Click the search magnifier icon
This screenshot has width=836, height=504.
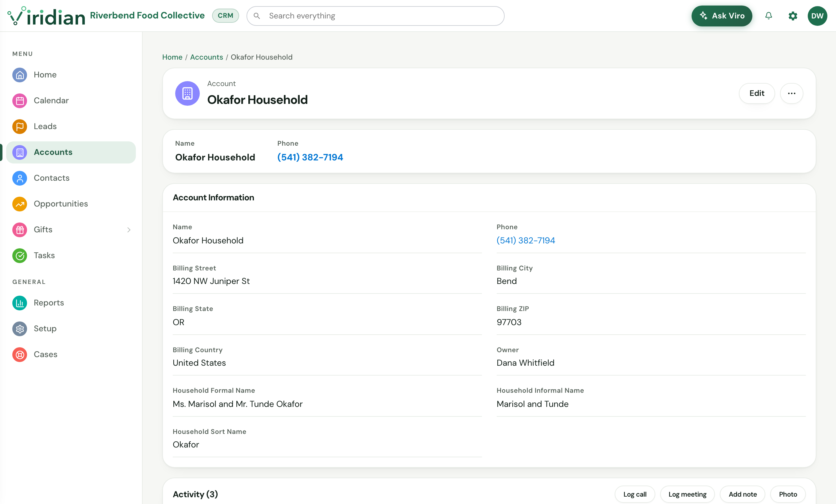(x=257, y=16)
